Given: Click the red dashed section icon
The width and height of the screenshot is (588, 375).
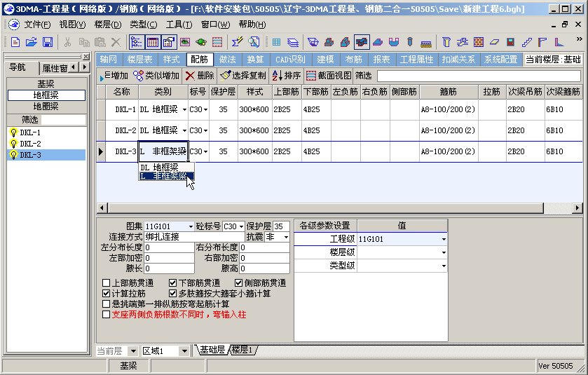Looking at the screenshot, I should pyautogui.click(x=217, y=42).
